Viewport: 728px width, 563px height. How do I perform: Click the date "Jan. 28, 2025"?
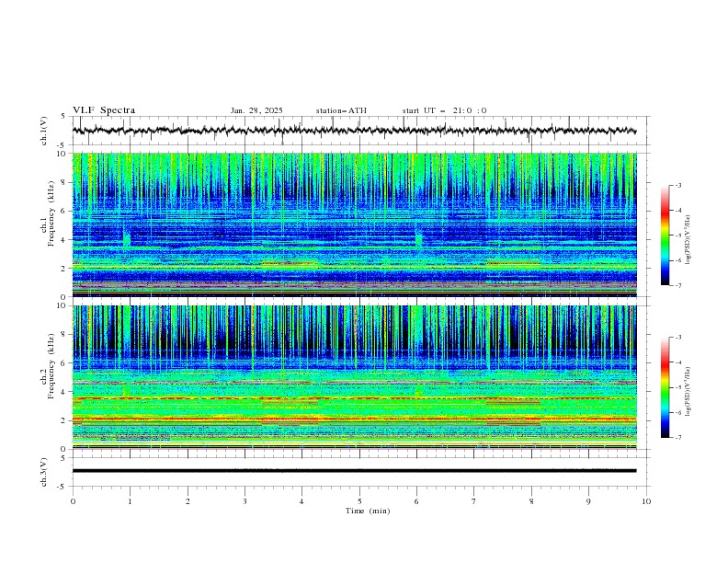pos(256,110)
